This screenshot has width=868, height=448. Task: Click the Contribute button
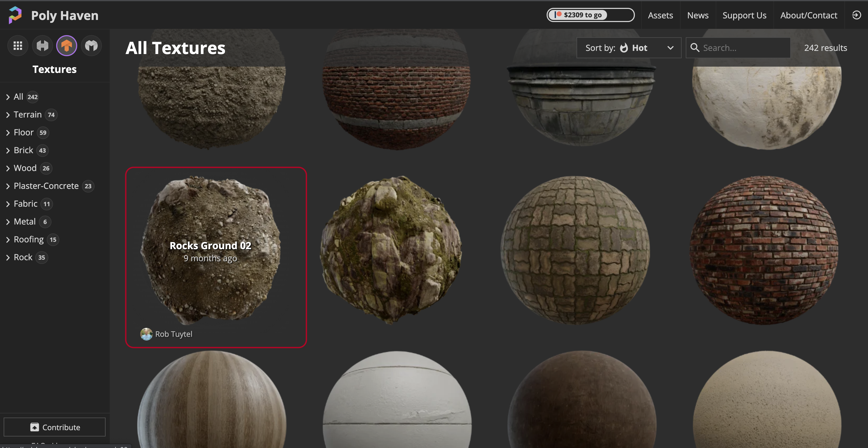click(55, 427)
